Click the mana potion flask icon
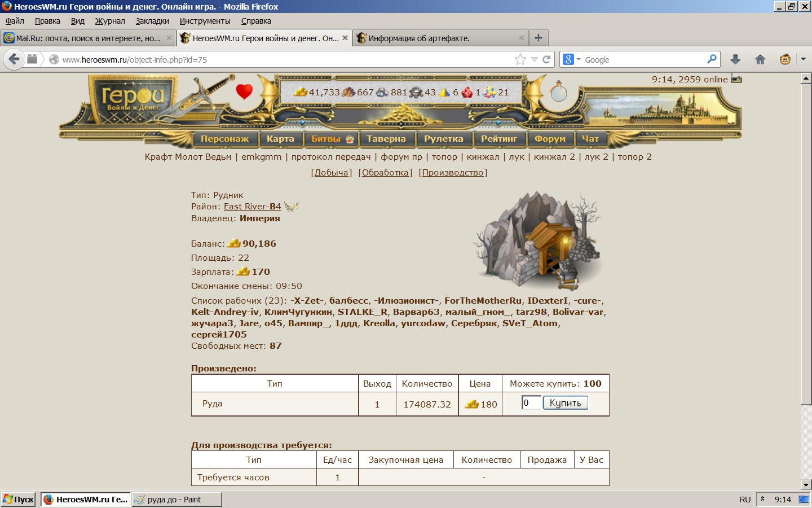 558,91
